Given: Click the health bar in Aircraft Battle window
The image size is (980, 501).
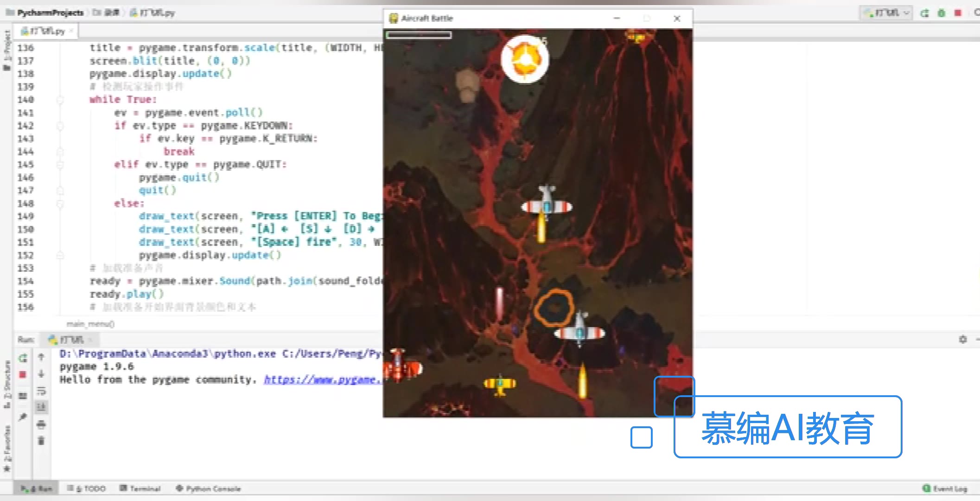Looking at the screenshot, I should [x=419, y=35].
